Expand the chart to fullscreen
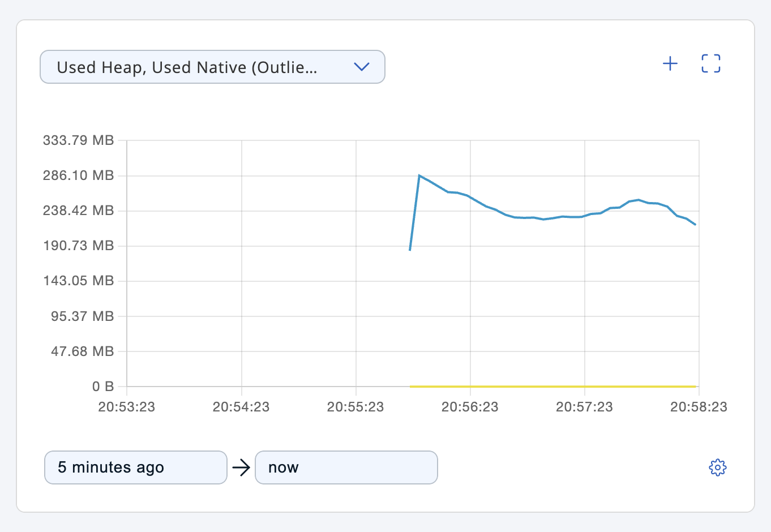 click(711, 63)
